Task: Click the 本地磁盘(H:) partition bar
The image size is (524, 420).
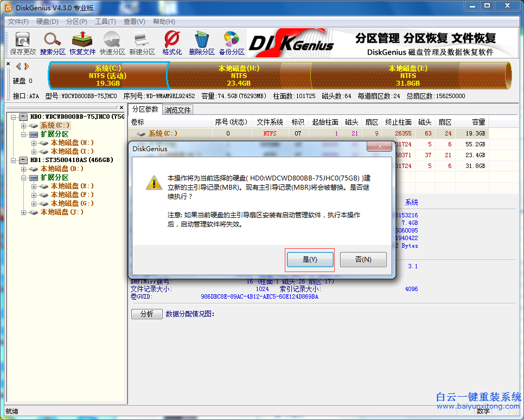Action: [x=239, y=76]
